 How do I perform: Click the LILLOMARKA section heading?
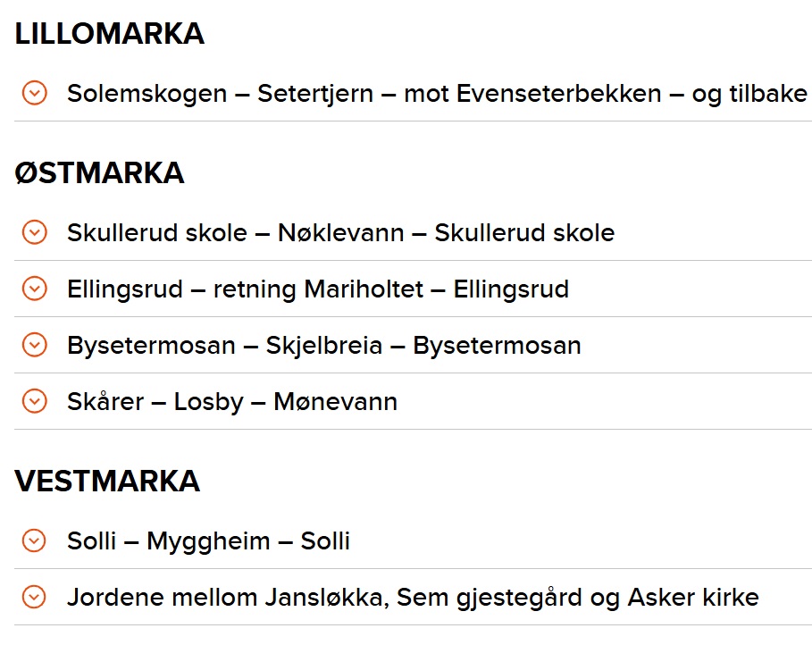point(109,34)
